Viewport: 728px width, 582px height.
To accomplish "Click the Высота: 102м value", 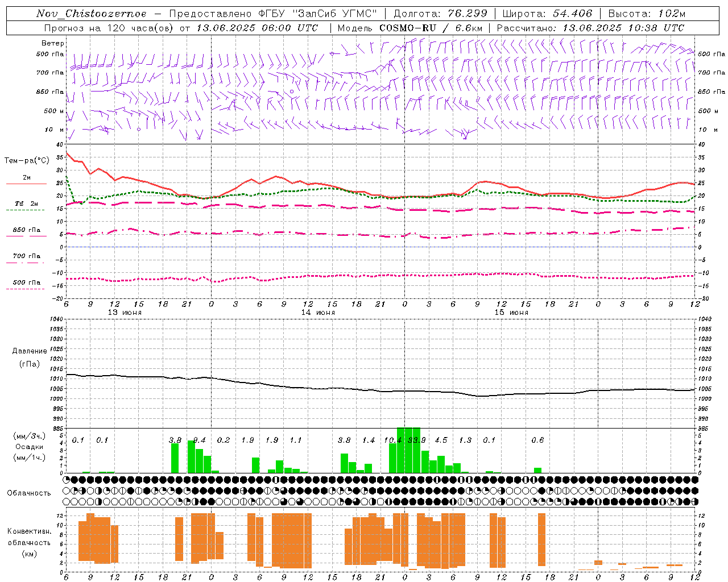I will (647, 14).
